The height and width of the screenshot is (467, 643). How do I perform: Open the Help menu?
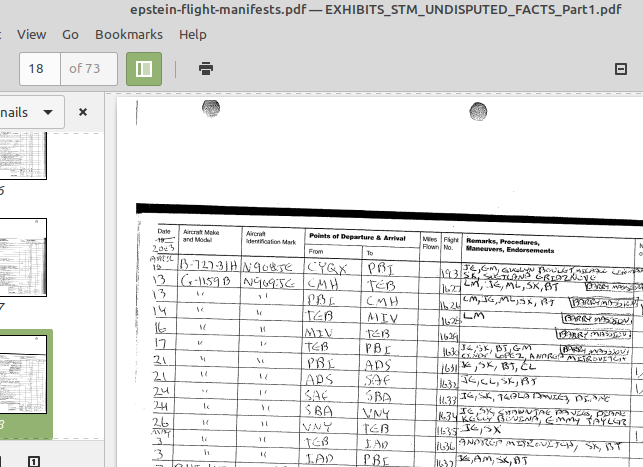[x=193, y=34]
